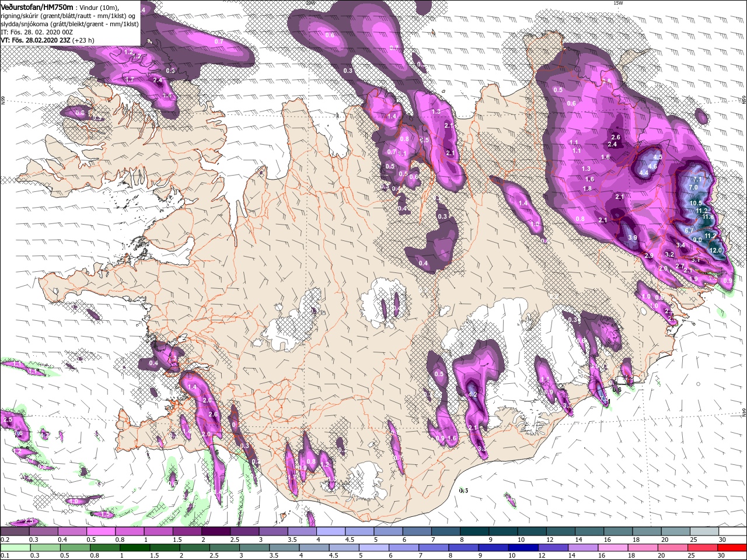Pick the palest green rain swatch between 0.1 and 0.3
The width and height of the screenshot is (747, 560).
[15, 548]
